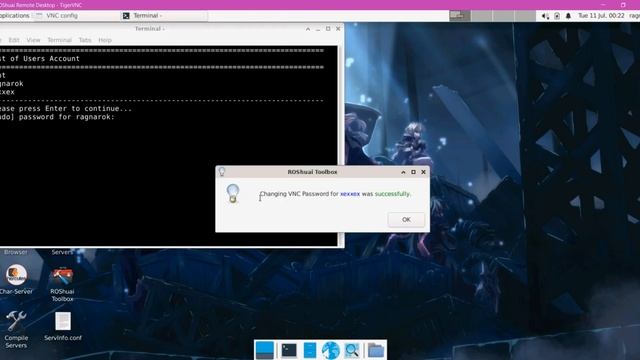Open the Edit menu in Terminal

coord(14,40)
